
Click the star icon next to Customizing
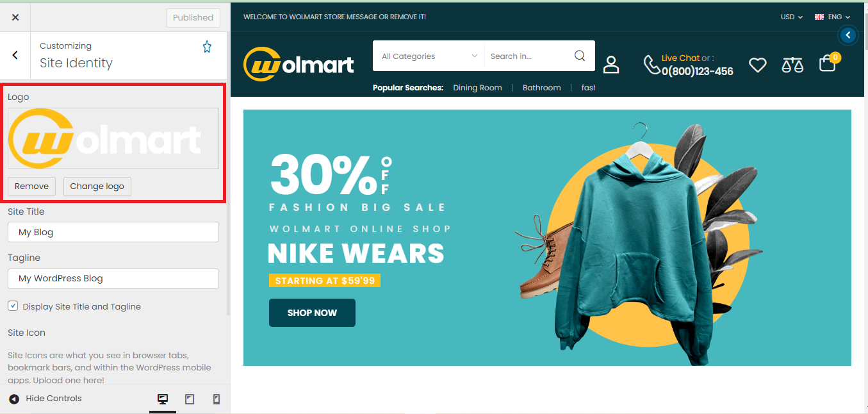207,47
